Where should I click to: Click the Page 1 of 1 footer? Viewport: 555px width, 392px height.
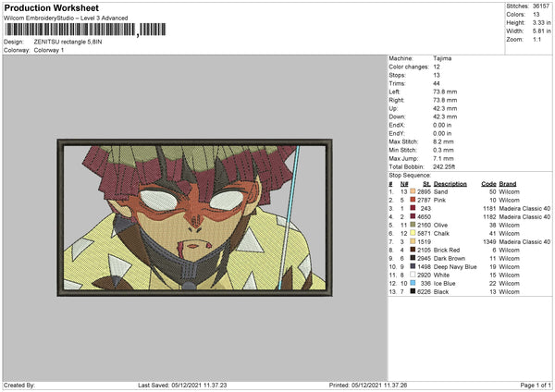pos(536,385)
